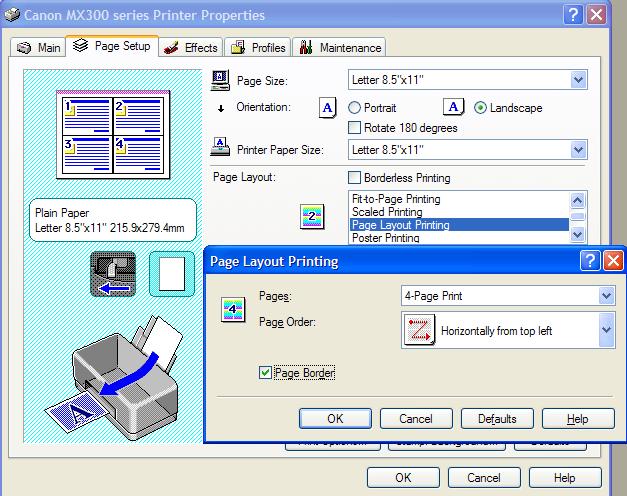Uncheck the Page Border checkbox
The height and width of the screenshot is (496, 627).
pos(265,373)
